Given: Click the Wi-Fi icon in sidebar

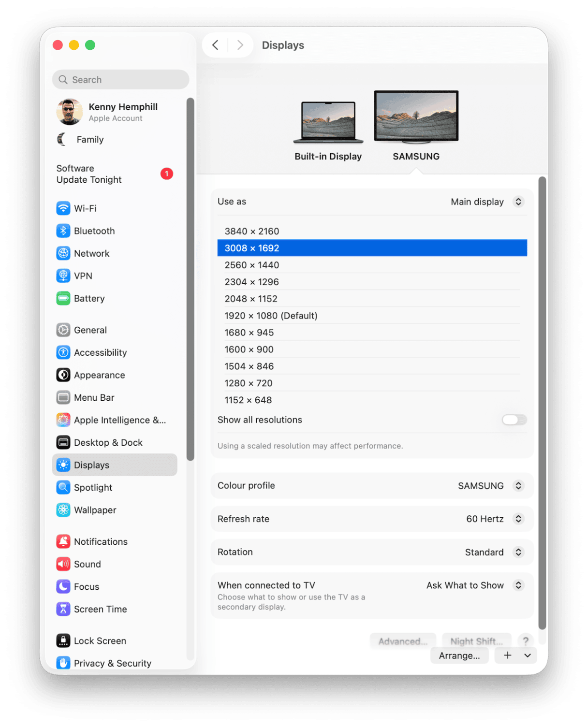Looking at the screenshot, I should click(x=63, y=208).
